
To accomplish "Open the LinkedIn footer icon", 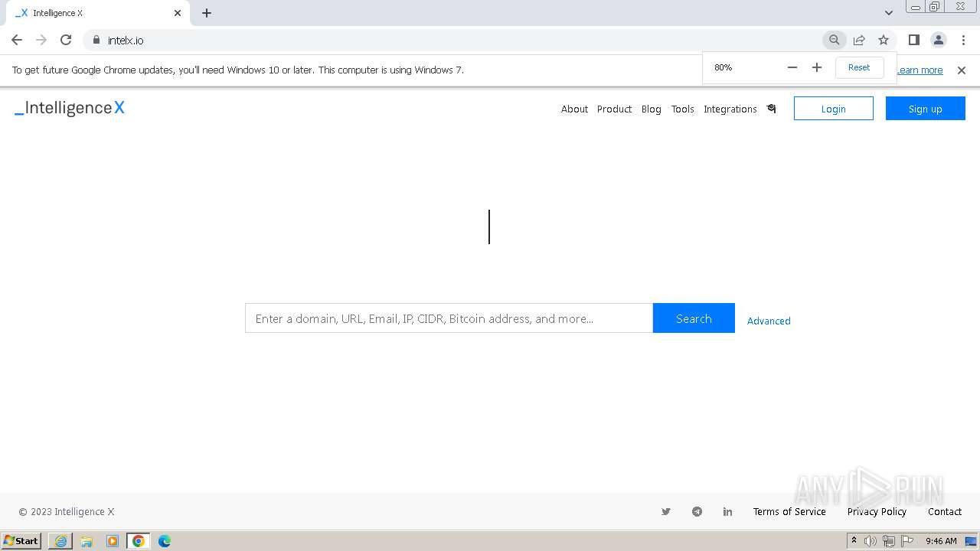I will pos(727,512).
